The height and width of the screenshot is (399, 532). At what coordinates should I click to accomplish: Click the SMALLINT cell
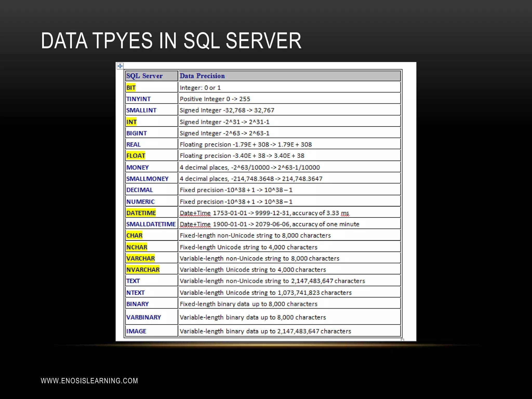click(x=152, y=110)
